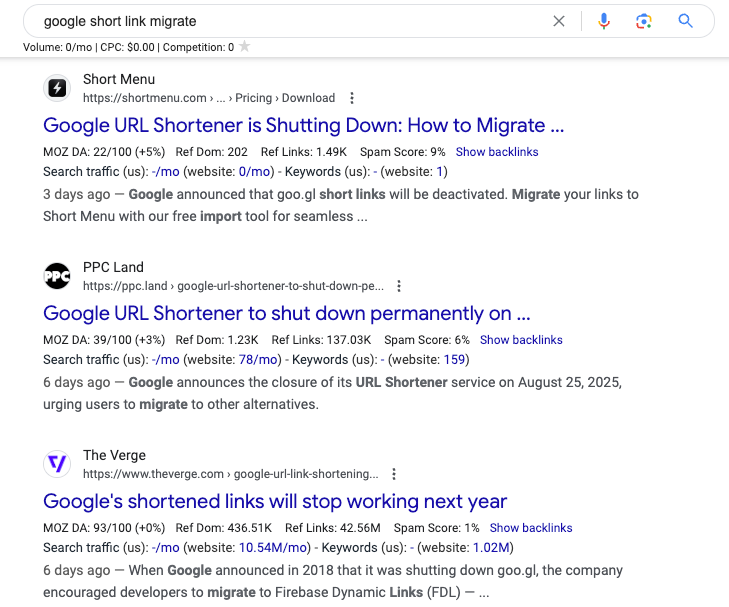729x607 pixels.
Task: Click the search query input field
Action: click(293, 21)
